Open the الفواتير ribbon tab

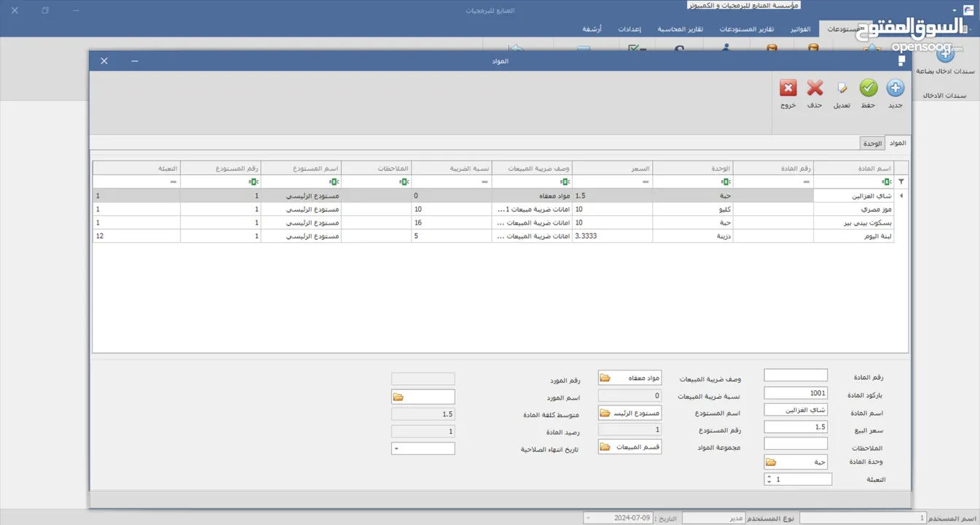pos(800,29)
